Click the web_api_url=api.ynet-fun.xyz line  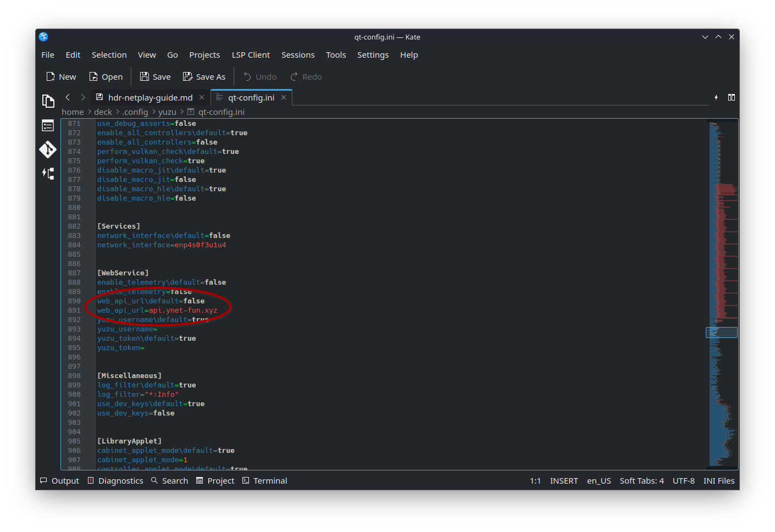point(157,311)
